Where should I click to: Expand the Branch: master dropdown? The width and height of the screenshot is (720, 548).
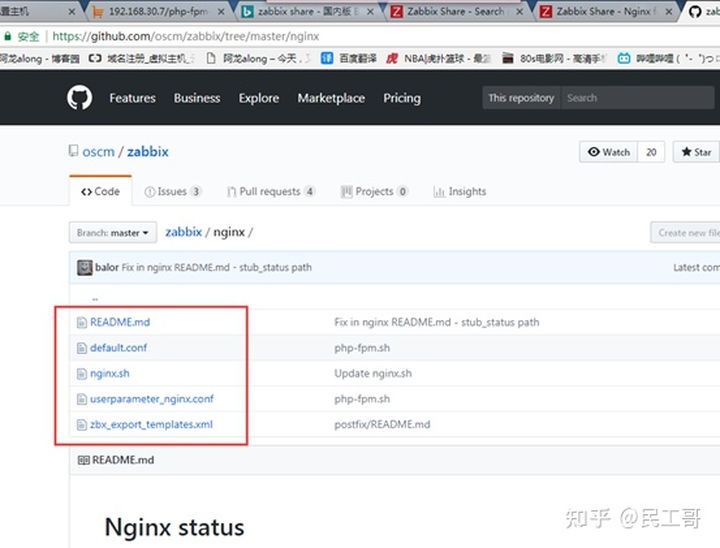[x=112, y=232]
